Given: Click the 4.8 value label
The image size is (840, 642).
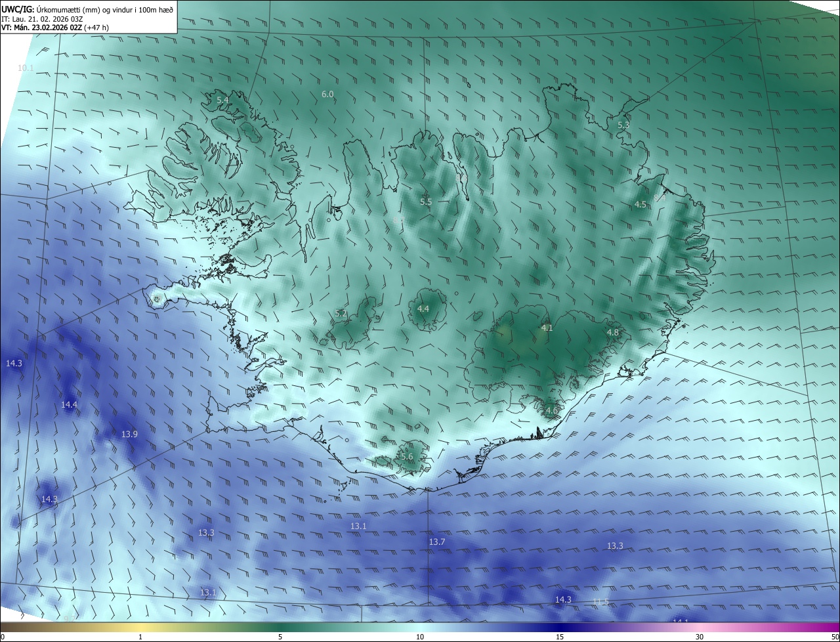Looking at the screenshot, I should pyautogui.click(x=612, y=333).
